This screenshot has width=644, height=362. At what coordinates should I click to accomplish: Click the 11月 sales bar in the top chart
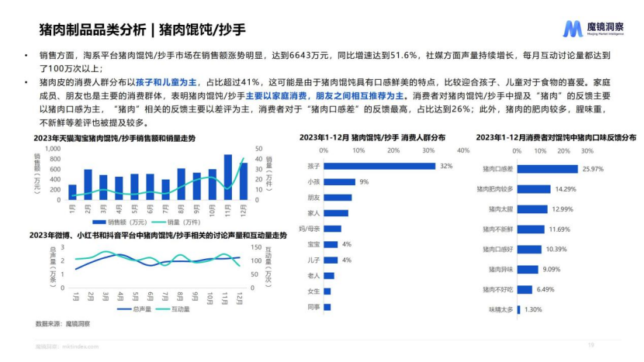coord(228,178)
